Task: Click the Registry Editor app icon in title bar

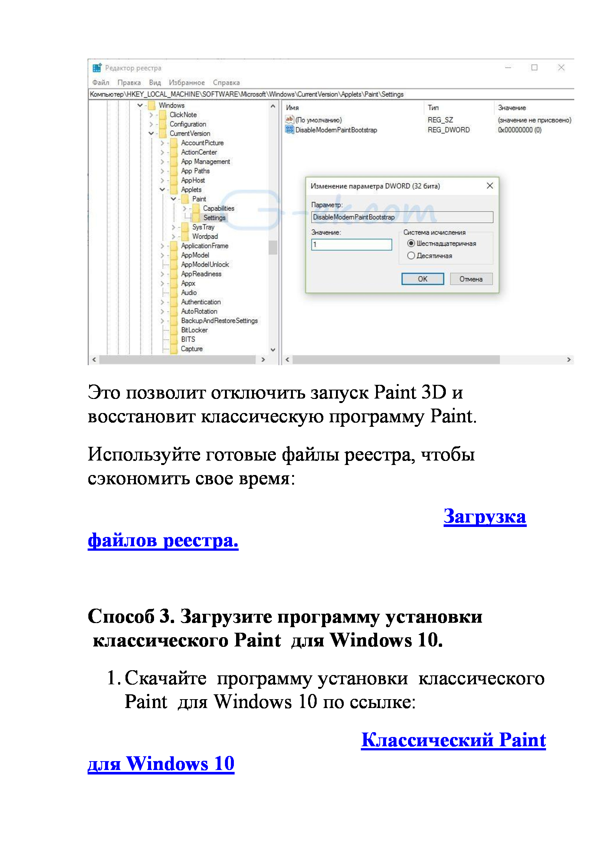Action: pyautogui.click(x=97, y=68)
